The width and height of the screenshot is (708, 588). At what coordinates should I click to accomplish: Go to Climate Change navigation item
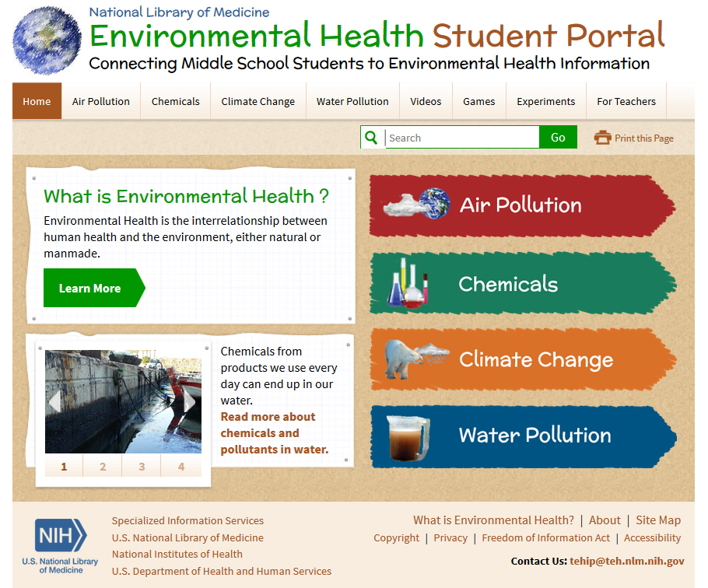point(258,101)
